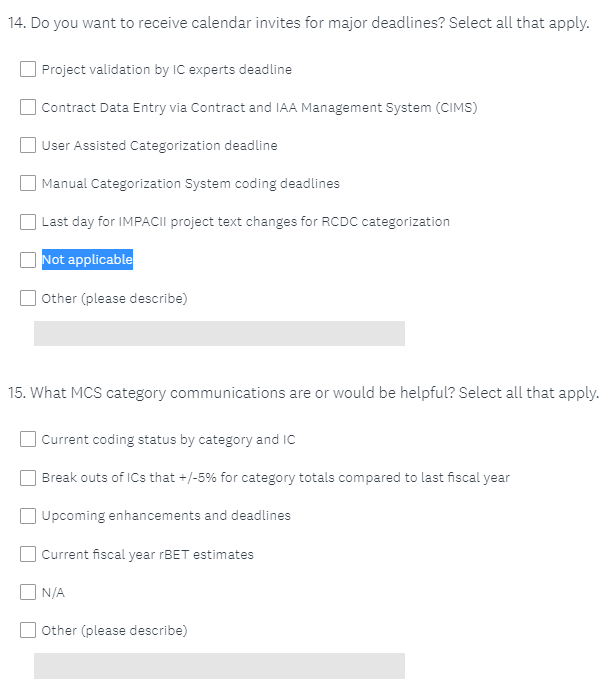
Task: Select the Current coding status by category checkbox
Action: pos(28,440)
